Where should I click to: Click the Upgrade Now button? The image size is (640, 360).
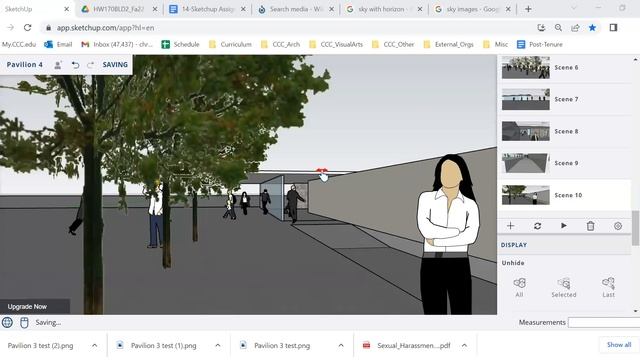(x=35, y=307)
